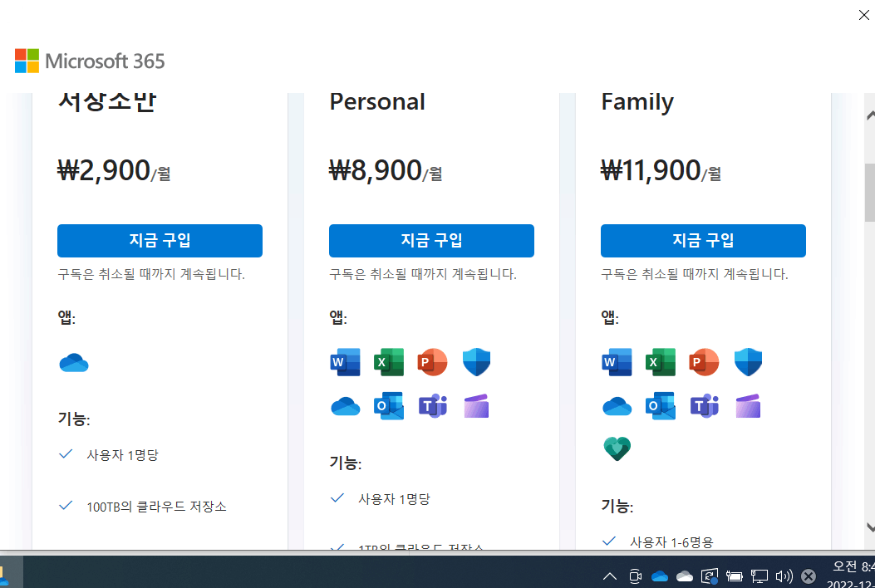This screenshot has width=875, height=588.
Task: Click the scrollbar up arrow
Action: 870,116
